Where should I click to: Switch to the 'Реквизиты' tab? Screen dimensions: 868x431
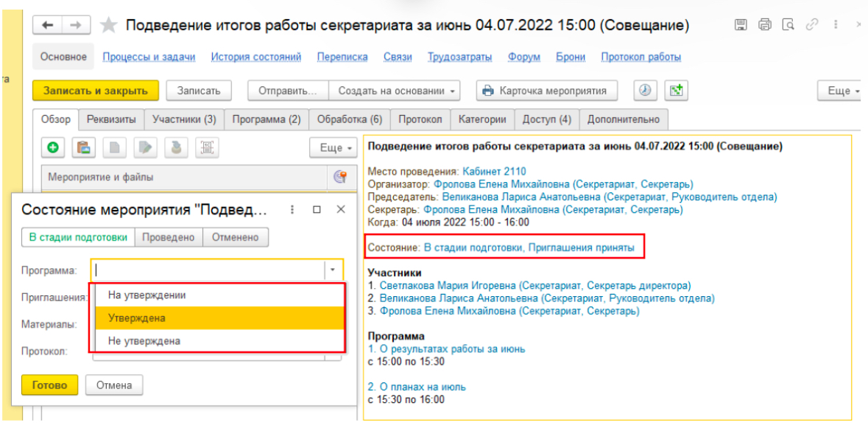click(x=111, y=119)
